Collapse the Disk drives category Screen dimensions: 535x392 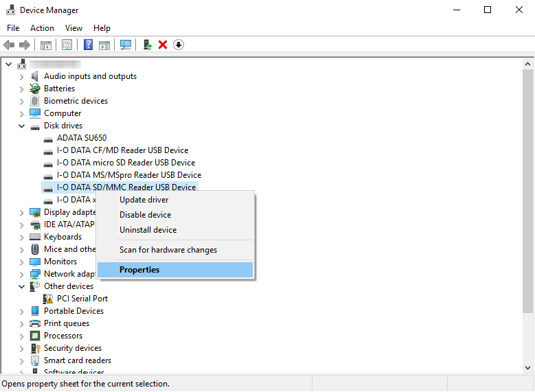[22, 126]
